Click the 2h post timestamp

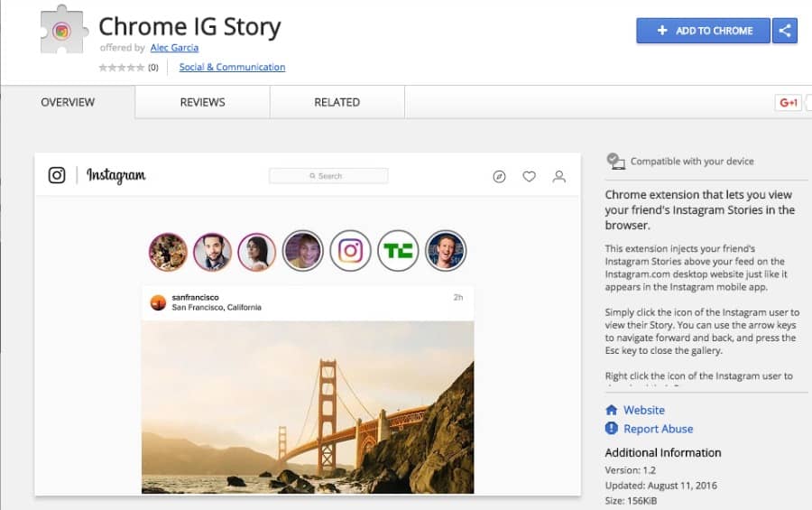click(x=457, y=298)
